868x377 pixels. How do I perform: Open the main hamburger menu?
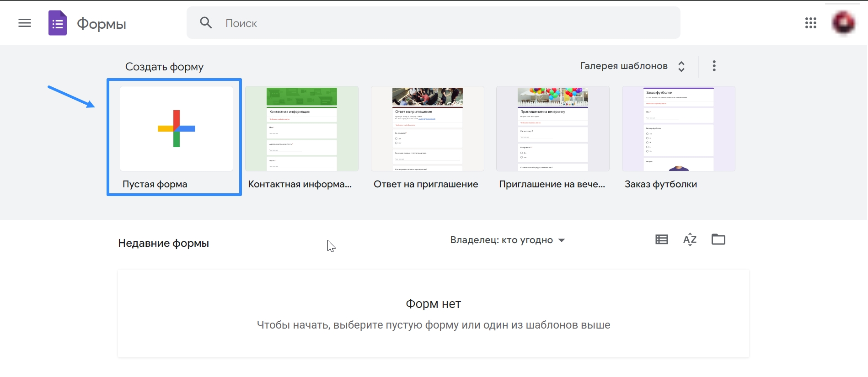pos(25,23)
